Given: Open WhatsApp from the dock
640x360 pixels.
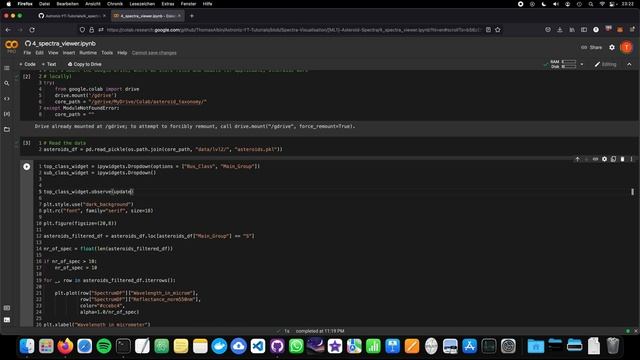Looking at the screenshot, I should [296, 346].
